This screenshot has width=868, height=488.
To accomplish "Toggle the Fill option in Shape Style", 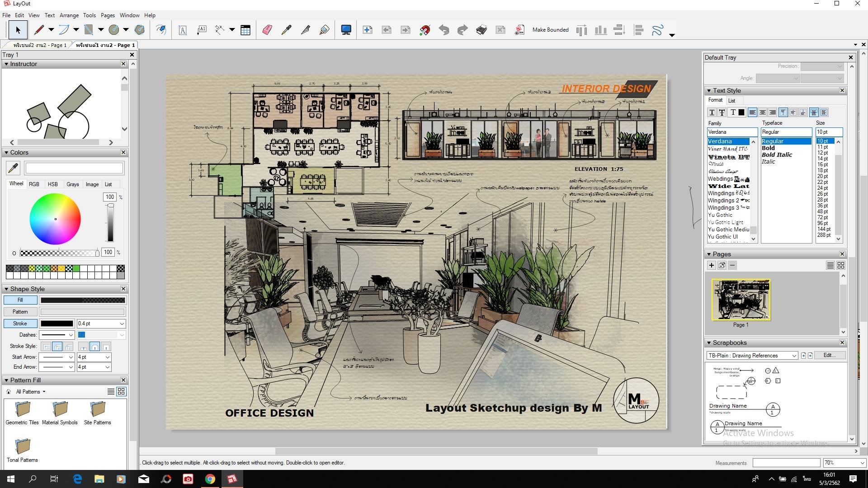I will click(20, 300).
